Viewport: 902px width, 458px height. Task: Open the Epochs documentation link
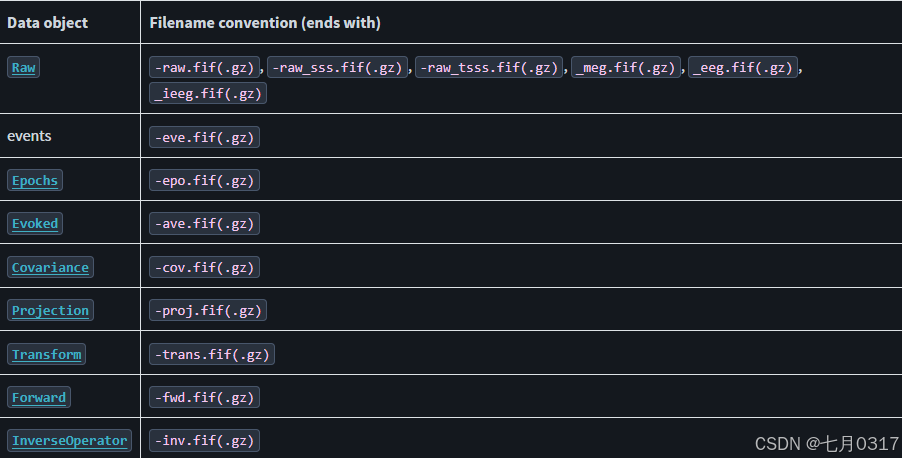[x=35, y=181]
